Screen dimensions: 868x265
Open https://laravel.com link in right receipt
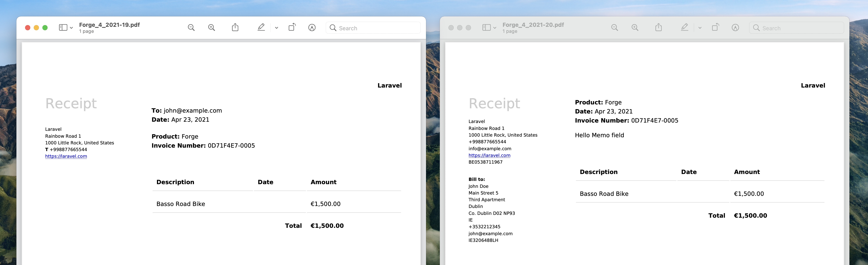tap(489, 155)
